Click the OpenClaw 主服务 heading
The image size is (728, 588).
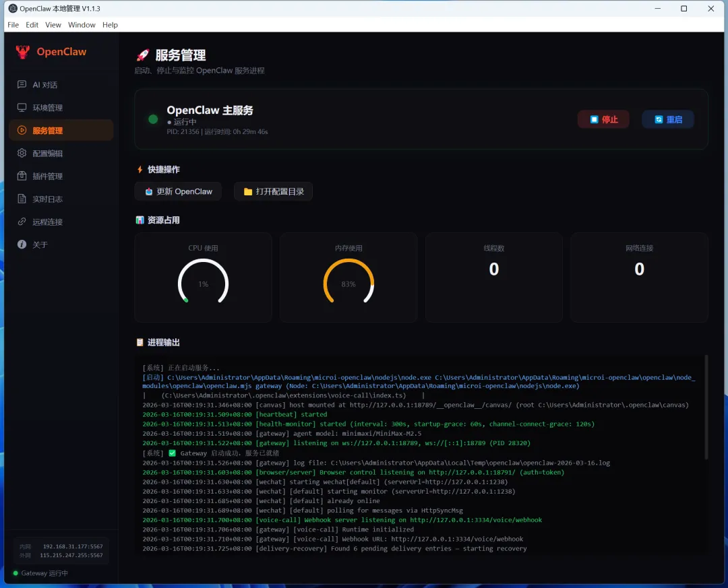210,110
